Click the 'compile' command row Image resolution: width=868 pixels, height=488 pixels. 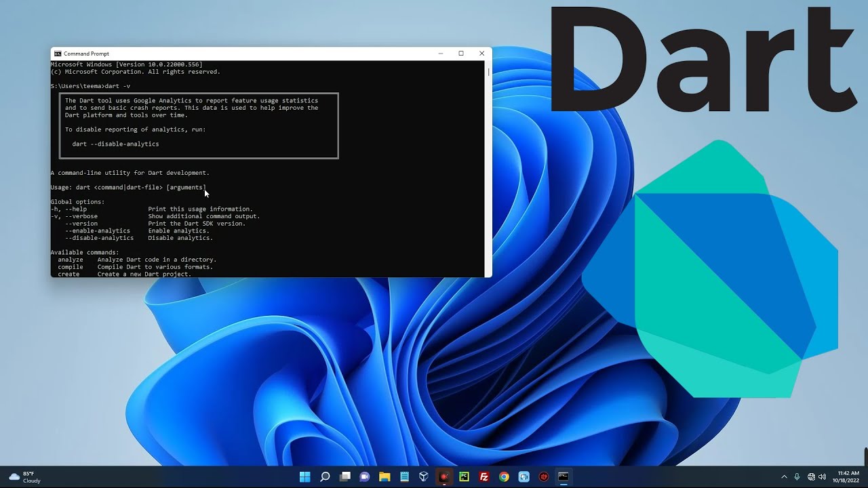pyautogui.click(x=136, y=267)
